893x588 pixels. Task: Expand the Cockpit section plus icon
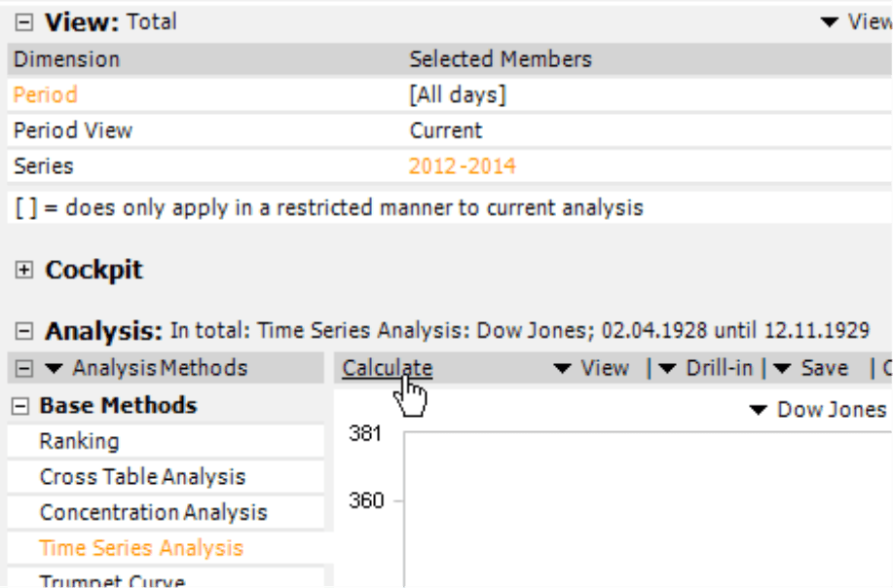pos(24,270)
